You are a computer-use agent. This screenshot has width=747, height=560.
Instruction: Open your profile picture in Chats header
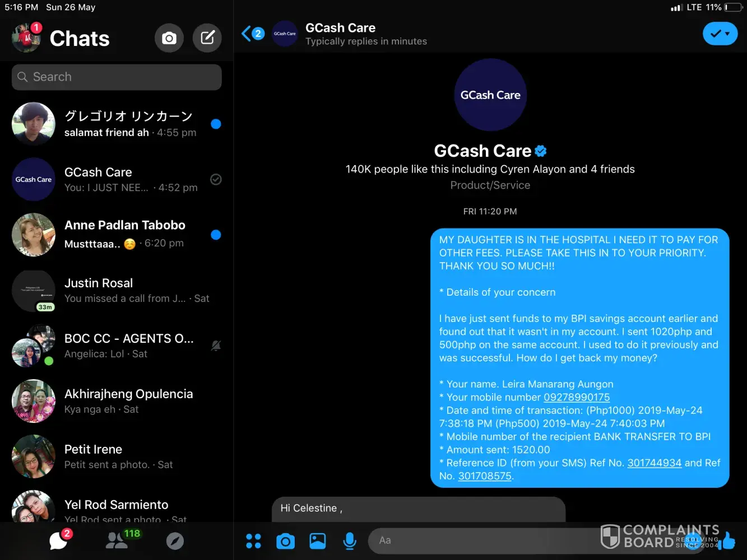point(26,38)
